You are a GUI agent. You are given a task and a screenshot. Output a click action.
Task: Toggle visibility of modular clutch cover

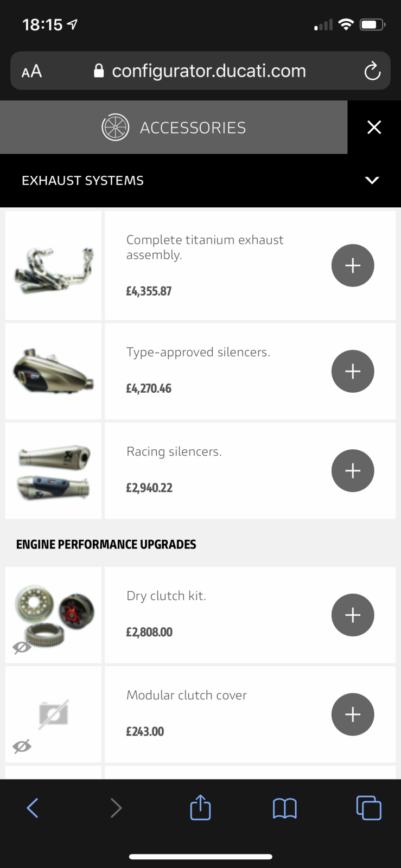[22, 746]
